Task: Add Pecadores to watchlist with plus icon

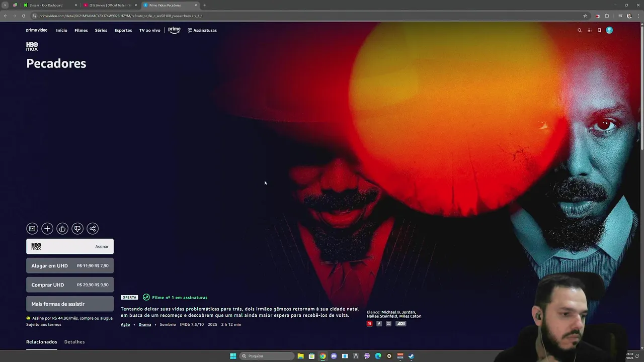Action: pyautogui.click(x=47, y=229)
